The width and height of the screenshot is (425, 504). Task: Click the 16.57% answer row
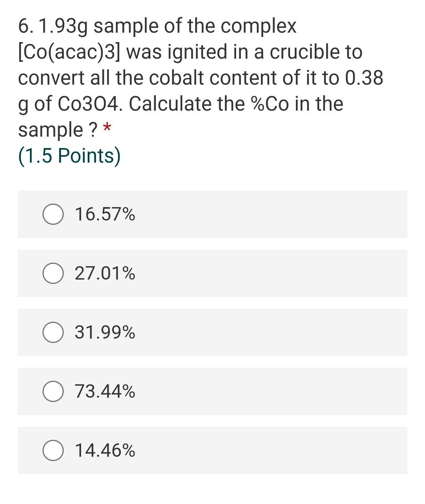coord(213,214)
